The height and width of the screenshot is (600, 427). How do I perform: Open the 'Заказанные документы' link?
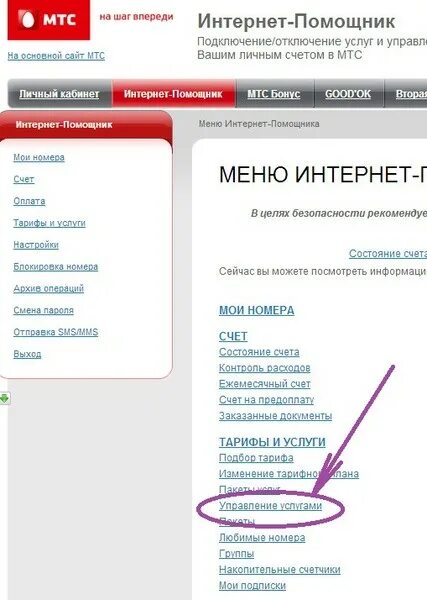(275, 416)
